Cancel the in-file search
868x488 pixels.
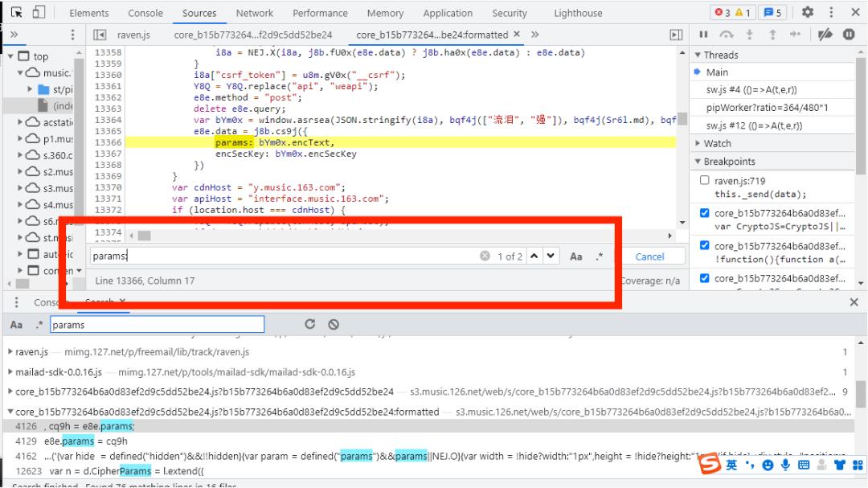649,256
